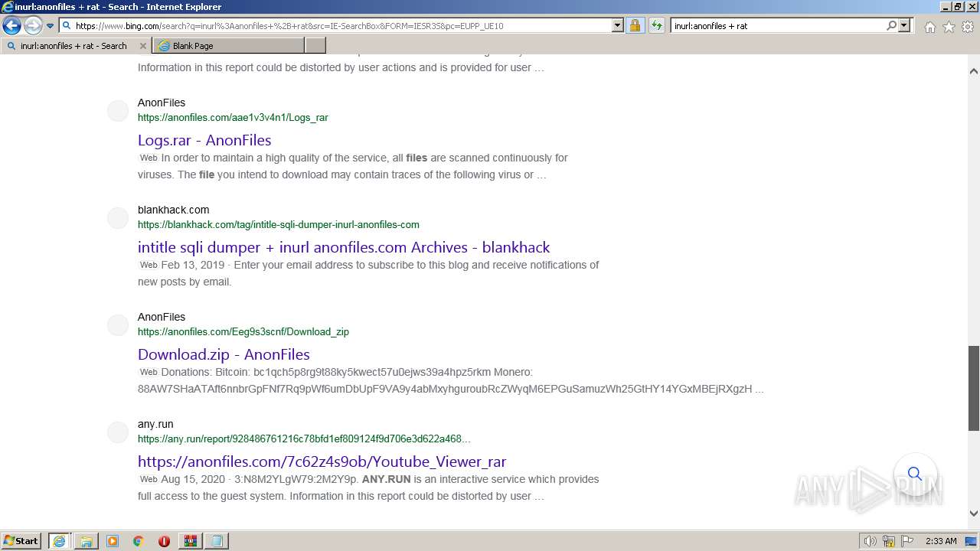Click the floating blue search magnifier button
This screenshot has width=980, height=551.
915,474
